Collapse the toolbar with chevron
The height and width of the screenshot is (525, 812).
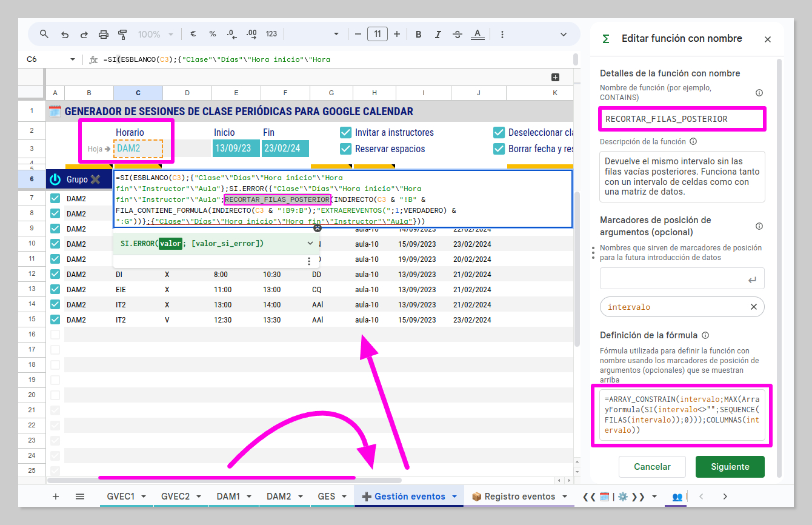565,34
